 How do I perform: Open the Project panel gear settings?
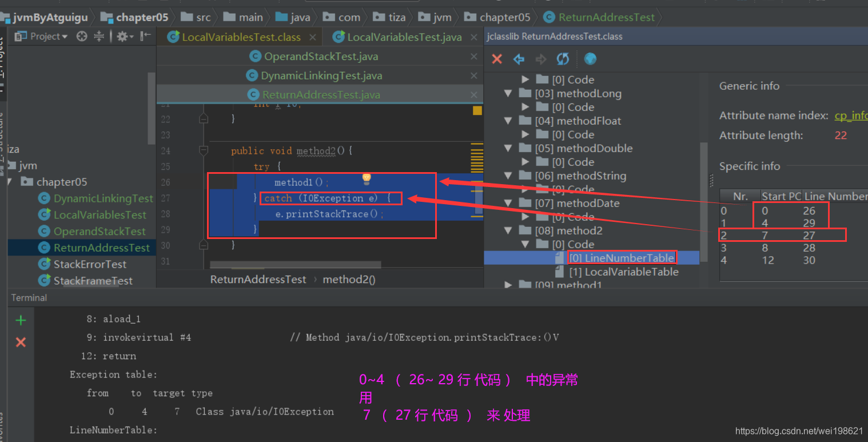coord(124,37)
